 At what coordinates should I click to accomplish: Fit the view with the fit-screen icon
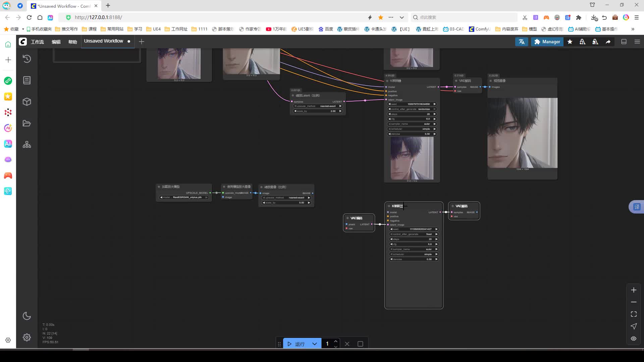pyautogui.click(x=634, y=314)
